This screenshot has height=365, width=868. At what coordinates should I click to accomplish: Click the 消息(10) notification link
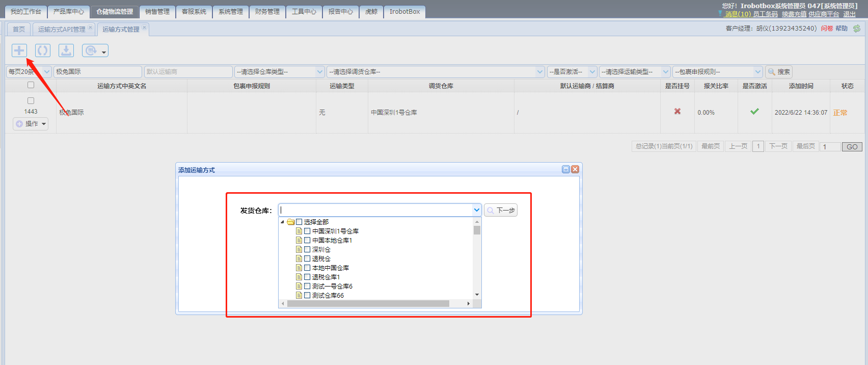coord(738,14)
